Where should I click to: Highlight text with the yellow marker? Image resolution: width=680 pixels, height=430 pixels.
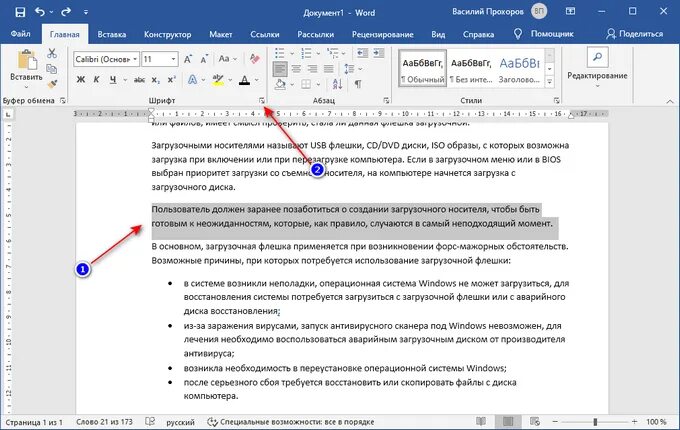coord(218,80)
